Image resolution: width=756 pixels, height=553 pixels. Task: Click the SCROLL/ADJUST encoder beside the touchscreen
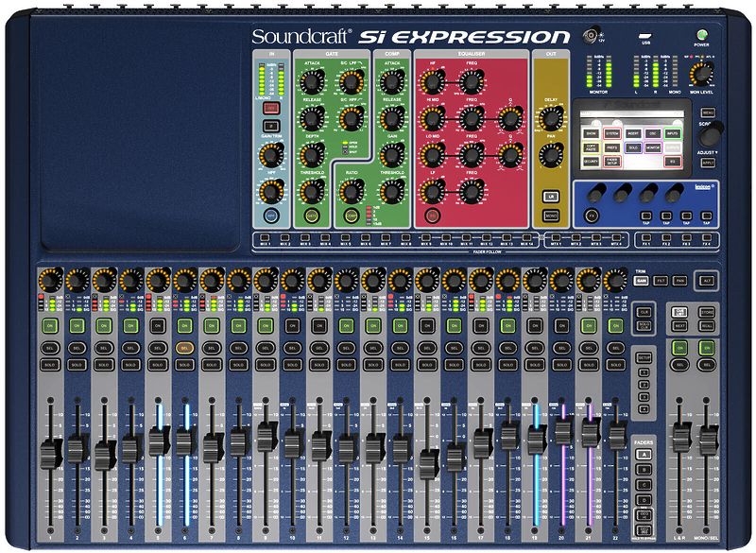pos(711,135)
